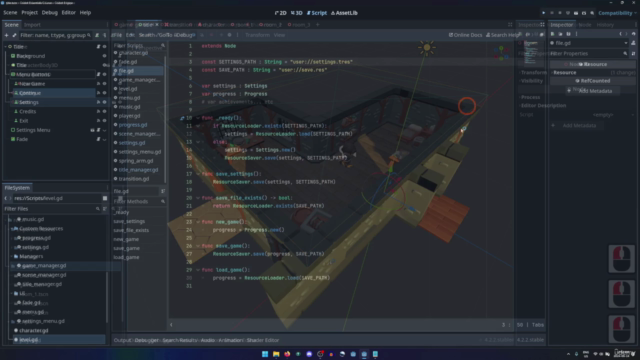The height and width of the screenshot is (360, 640).
Task: Run a custom scene icon
Action: [584, 13]
